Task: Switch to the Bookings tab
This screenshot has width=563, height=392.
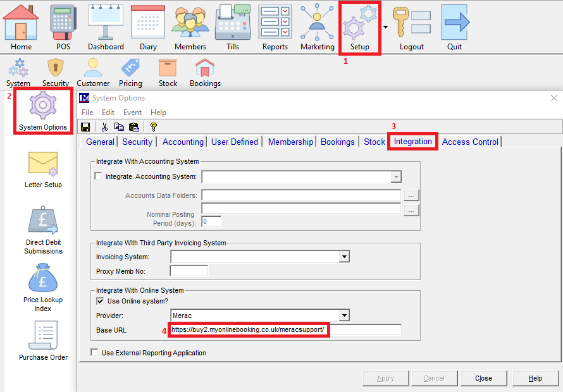Action: (338, 142)
